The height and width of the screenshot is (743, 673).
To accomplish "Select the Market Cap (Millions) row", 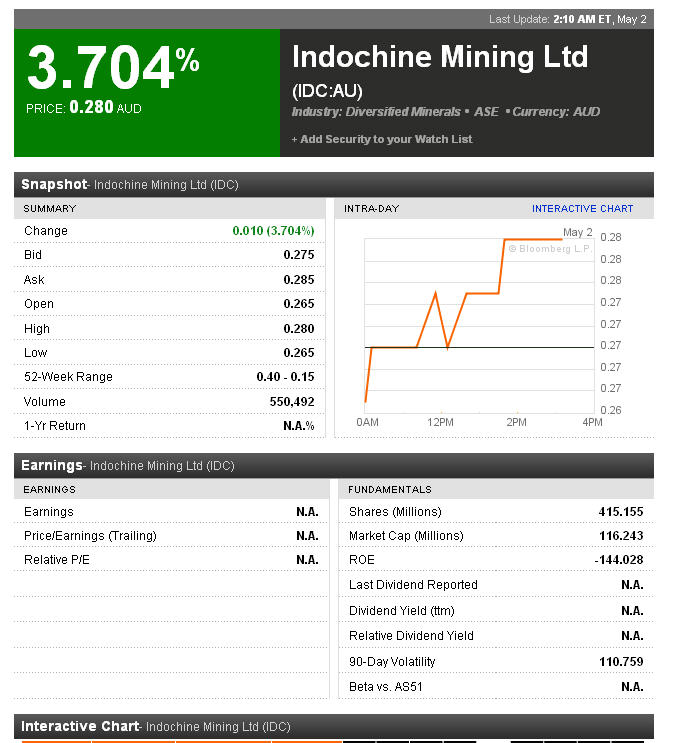I will pos(495,536).
